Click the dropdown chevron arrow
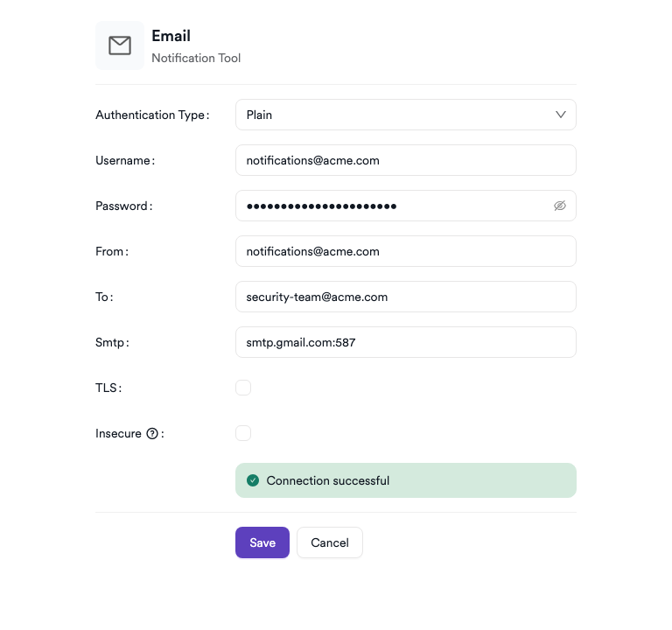The height and width of the screenshot is (630, 672). pos(561,115)
